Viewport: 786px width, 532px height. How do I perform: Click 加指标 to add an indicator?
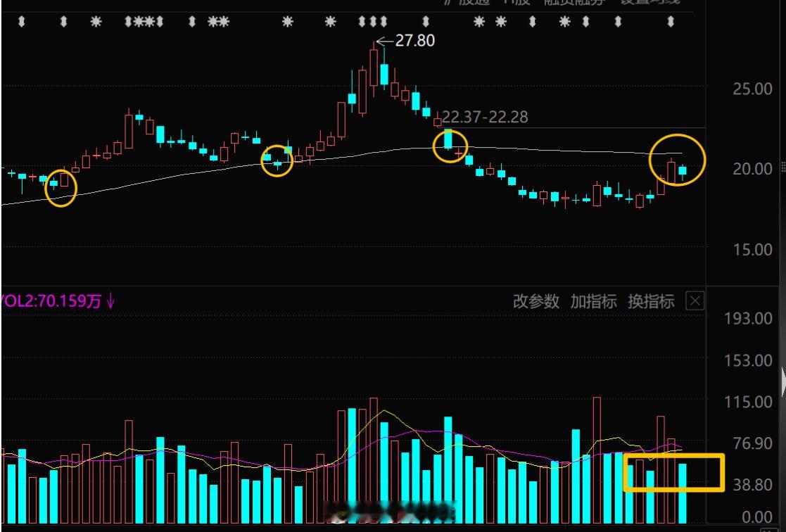593,301
